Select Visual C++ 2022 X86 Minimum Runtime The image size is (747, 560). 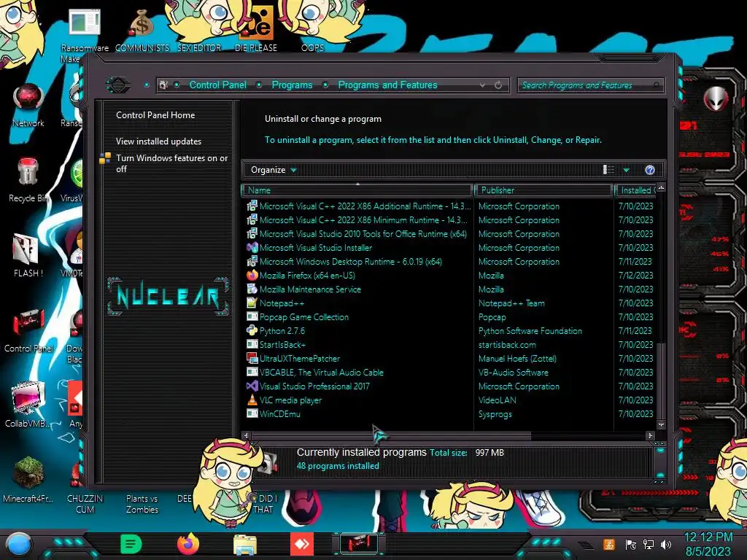450,219
